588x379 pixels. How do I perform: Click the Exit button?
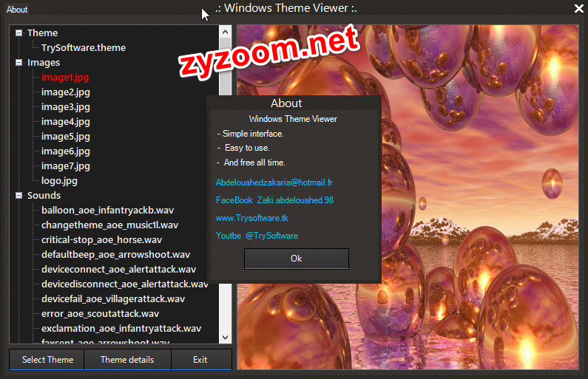pyautogui.click(x=201, y=360)
